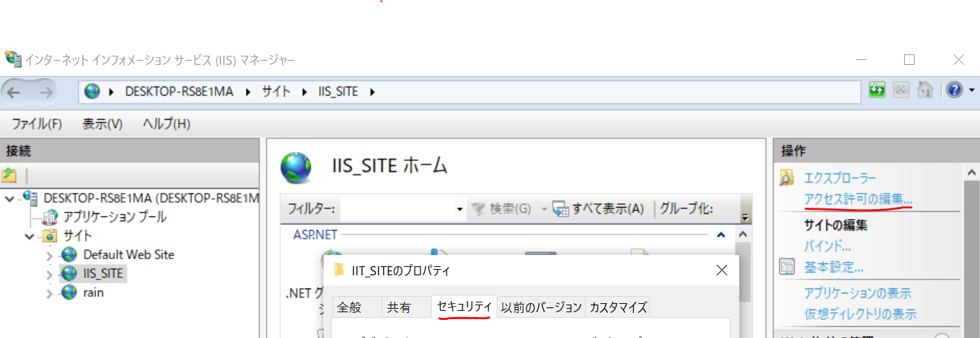Click the server icon for DESKTOP-RS8E1MA node
This screenshot has height=338, width=980.
point(31,198)
